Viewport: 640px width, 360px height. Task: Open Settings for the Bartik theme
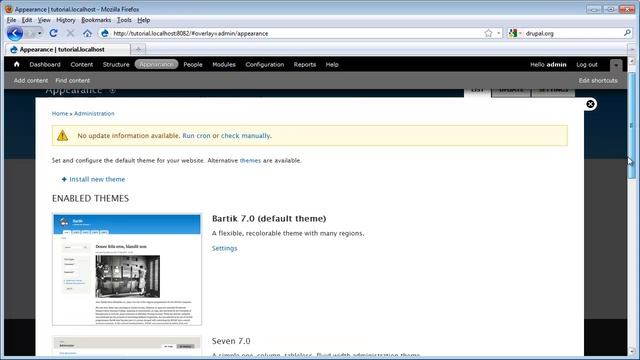click(x=224, y=248)
